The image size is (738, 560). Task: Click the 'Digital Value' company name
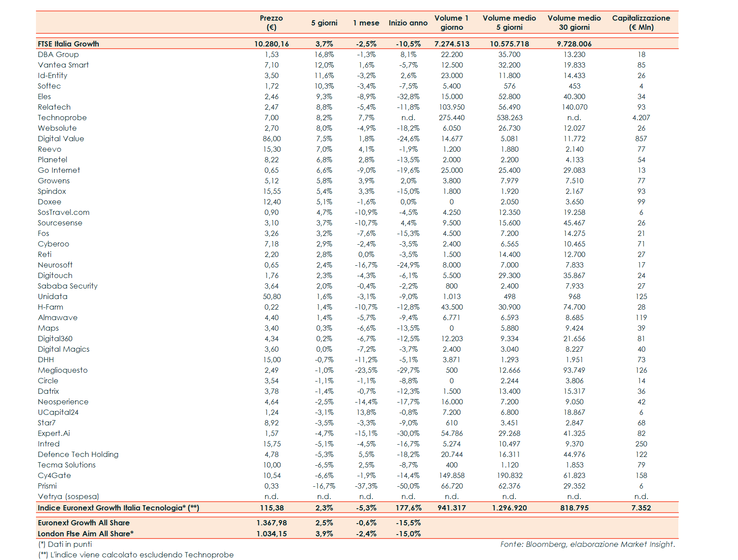pos(61,139)
